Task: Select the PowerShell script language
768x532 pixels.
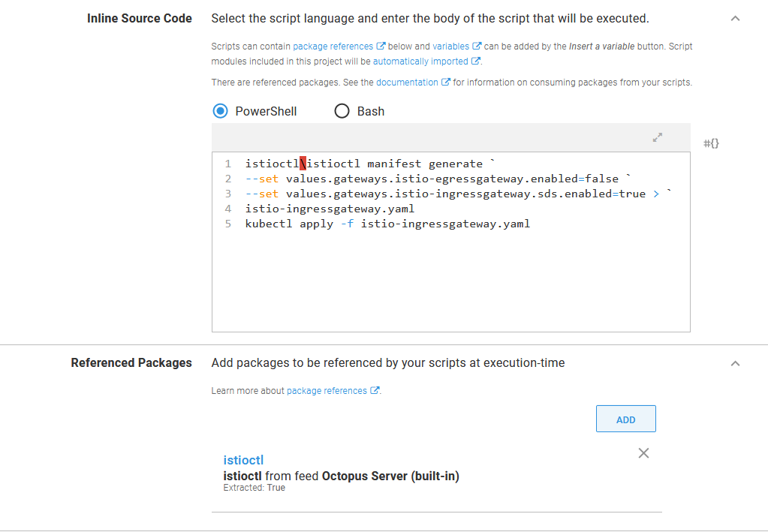Action: point(219,110)
